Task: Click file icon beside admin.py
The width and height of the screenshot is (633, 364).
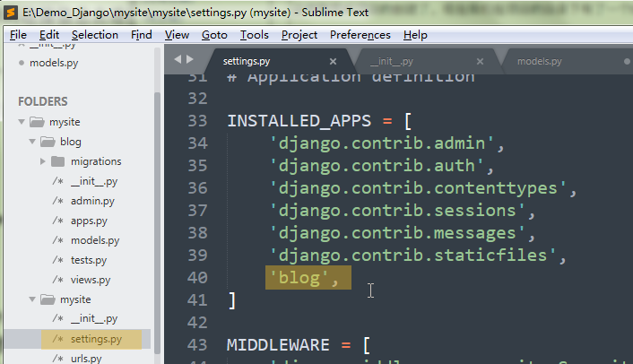Action: pyautogui.click(x=58, y=201)
